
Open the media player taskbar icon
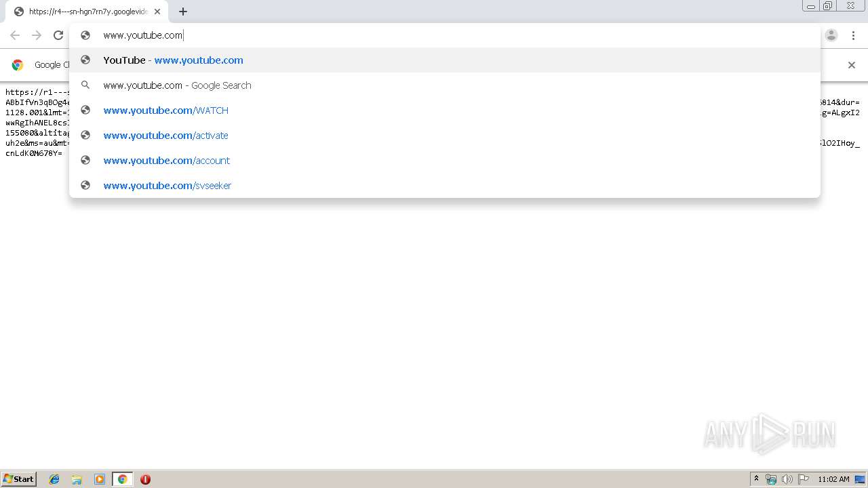[x=100, y=479]
